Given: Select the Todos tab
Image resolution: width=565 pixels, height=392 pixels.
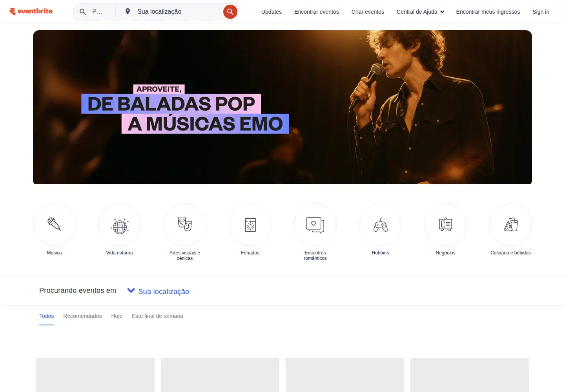Looking at the screenshot, I should click(x=47, y=316).
